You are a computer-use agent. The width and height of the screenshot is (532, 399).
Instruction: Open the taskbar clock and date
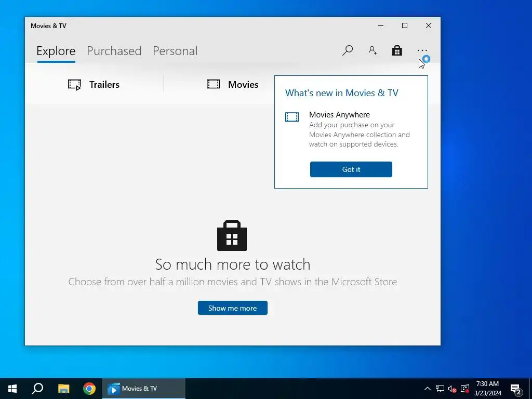487,389
